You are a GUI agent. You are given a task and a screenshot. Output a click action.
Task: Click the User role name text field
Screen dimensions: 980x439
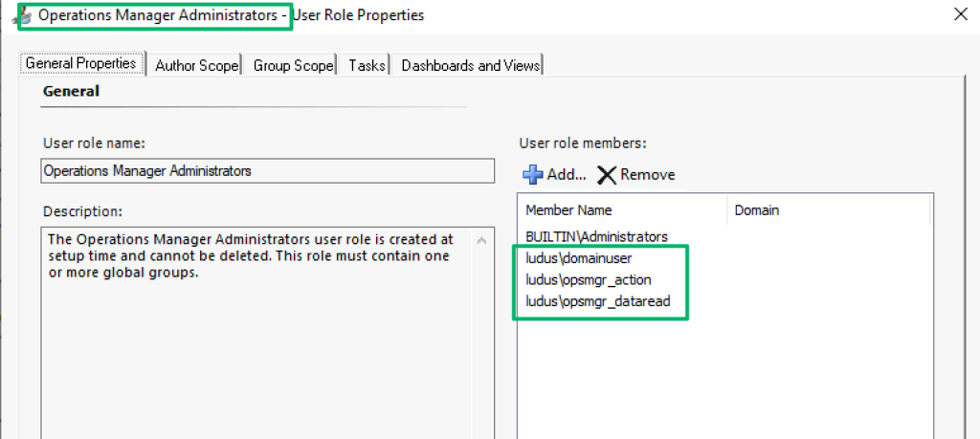click(x=268, y=171)
